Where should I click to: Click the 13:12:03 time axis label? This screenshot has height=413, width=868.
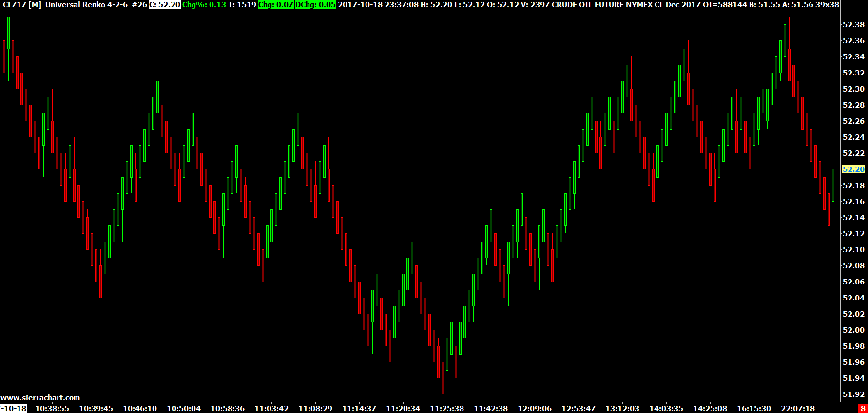[622, 409]
